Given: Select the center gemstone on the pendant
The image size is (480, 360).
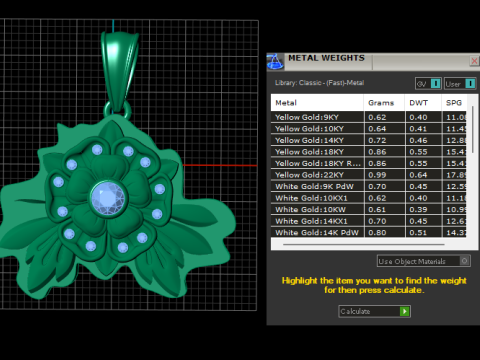Looking at the screenshot, I should pyautogui.click(x=108, y=198).
